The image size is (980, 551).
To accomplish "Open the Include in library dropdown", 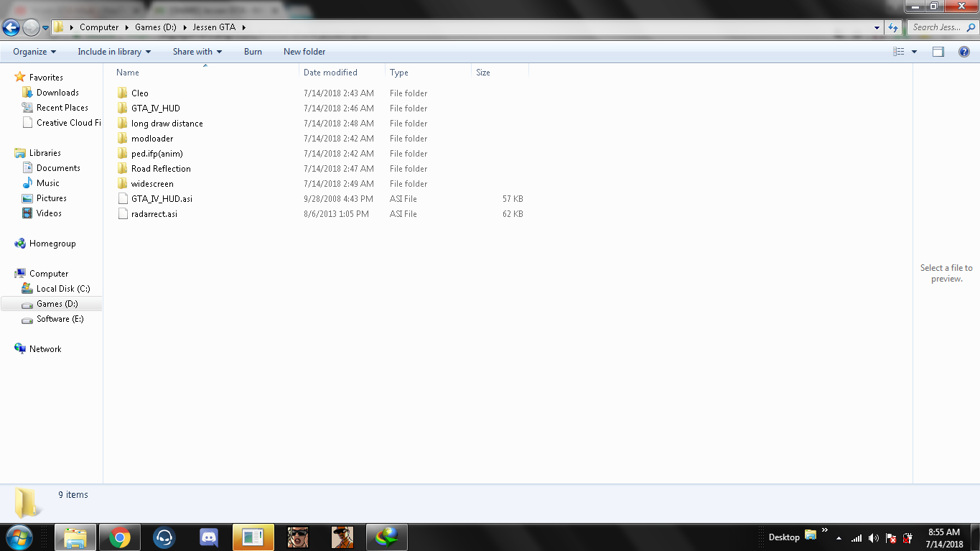I will (x=114, y=52).
